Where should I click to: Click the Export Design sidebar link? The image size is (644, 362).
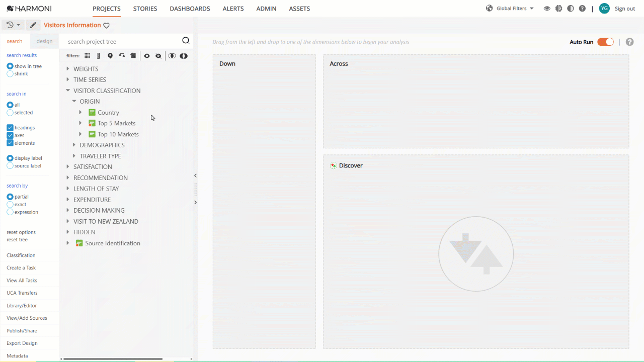click(x=22, y=343)
